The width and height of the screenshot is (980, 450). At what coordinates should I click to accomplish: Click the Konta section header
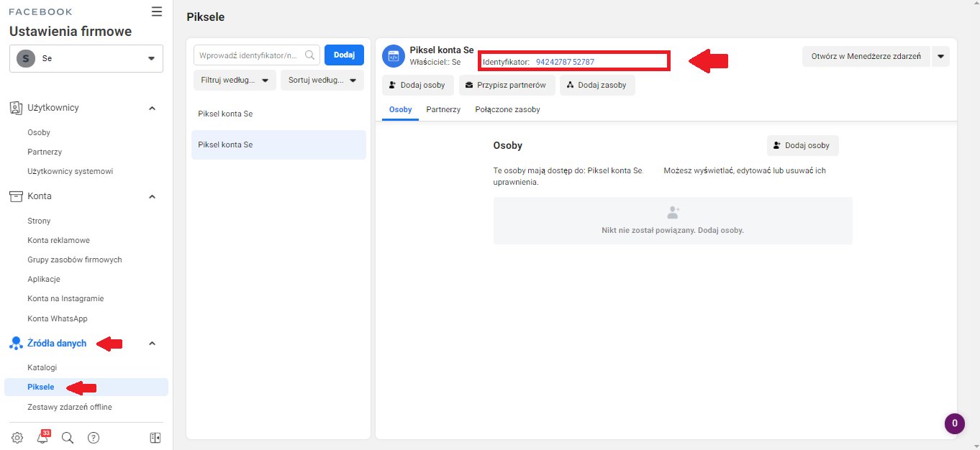[x=40, y=196]
